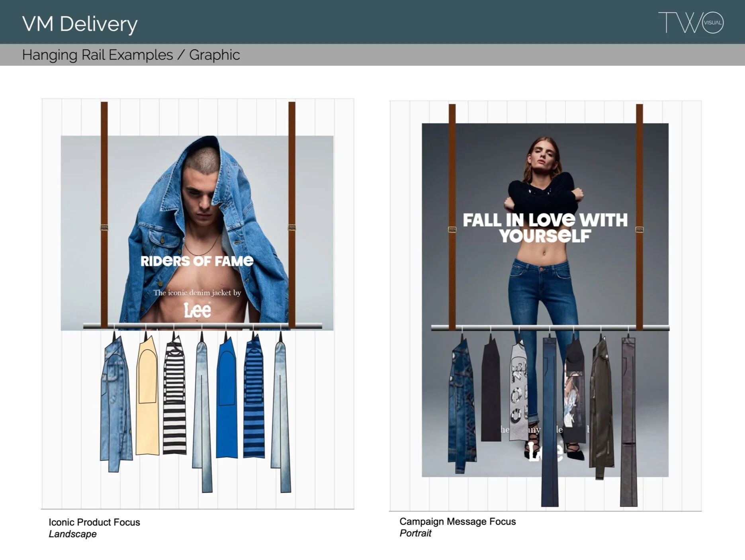Click the RIDERS OF FAME headline text

[197, 261]
